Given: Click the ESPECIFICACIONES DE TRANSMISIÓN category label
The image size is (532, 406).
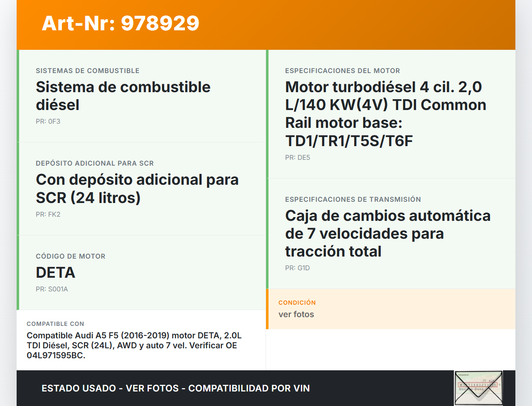Looking at the screenshot, I should tap(352, 200).
